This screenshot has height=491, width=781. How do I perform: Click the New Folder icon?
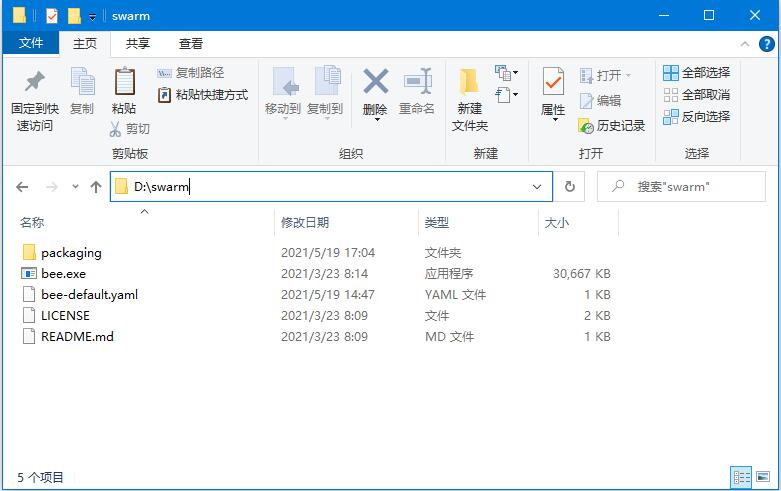tap(469, 82)
